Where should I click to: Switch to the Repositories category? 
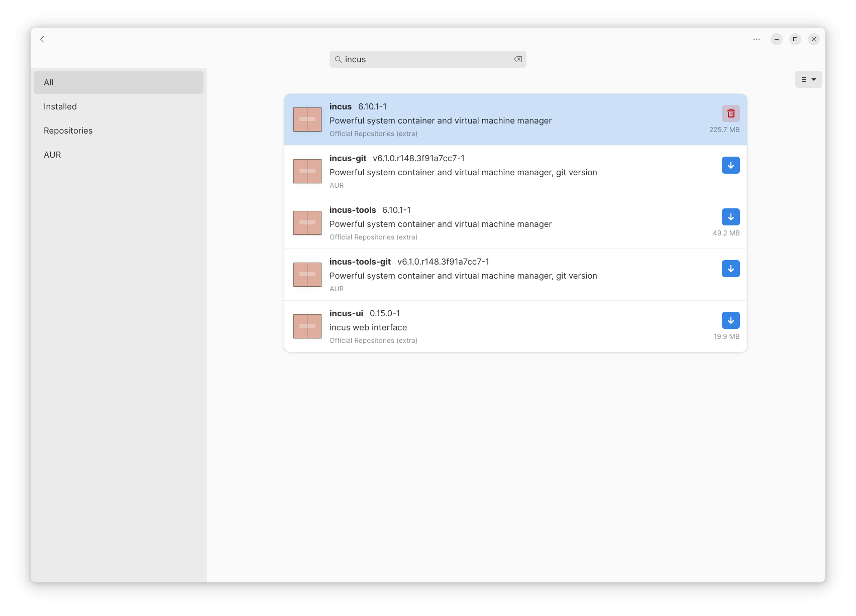pos(119,131)
